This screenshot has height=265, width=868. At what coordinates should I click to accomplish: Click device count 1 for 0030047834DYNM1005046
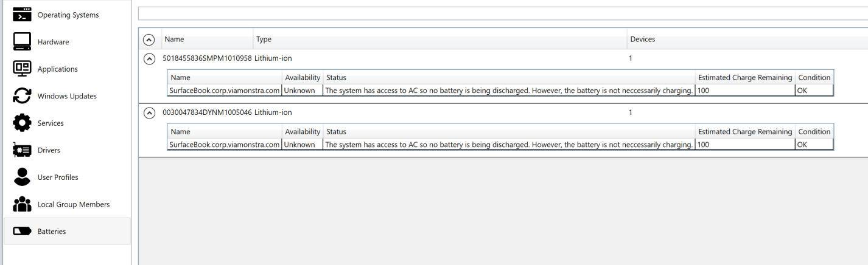pos(631,112)
